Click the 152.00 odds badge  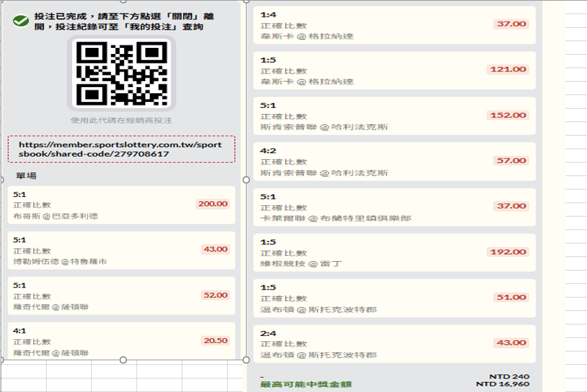(x=508, y=115)
